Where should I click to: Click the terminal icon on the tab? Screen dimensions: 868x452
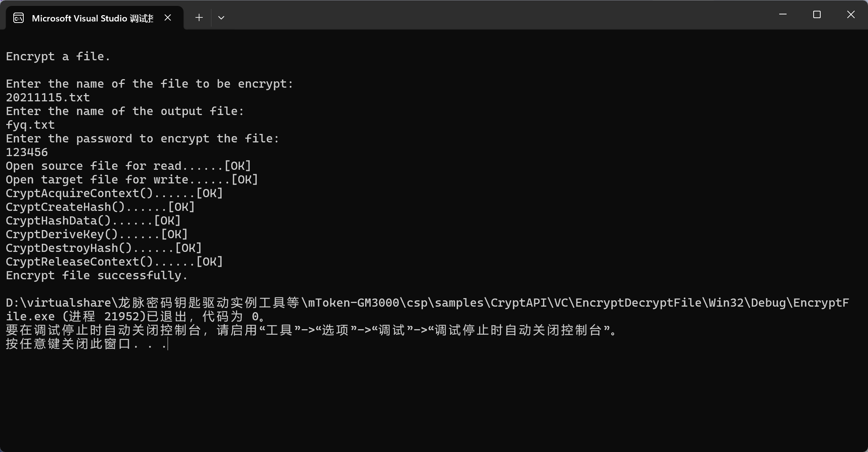point(18,18)
